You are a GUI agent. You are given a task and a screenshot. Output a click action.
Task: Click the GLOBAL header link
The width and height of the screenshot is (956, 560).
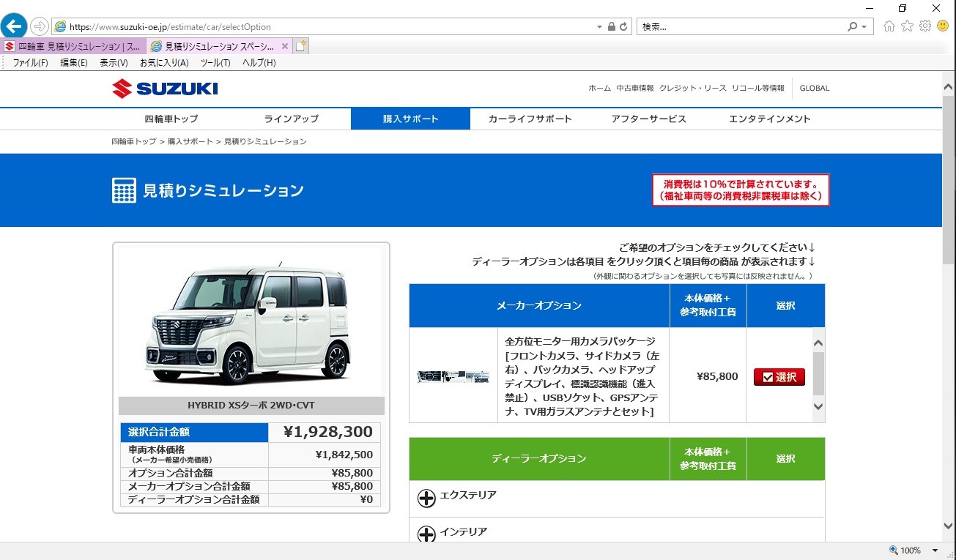815,88
